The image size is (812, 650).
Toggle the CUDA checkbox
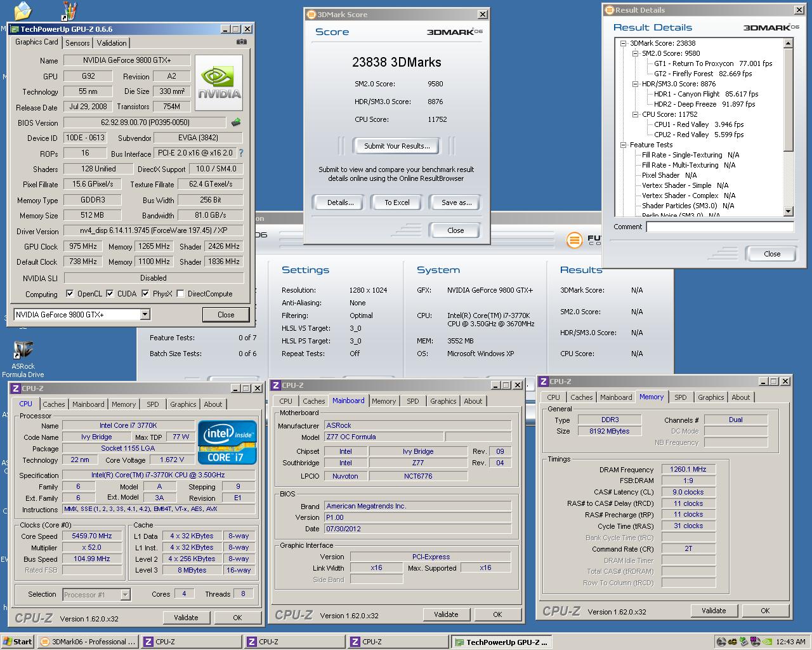point(110,294)
